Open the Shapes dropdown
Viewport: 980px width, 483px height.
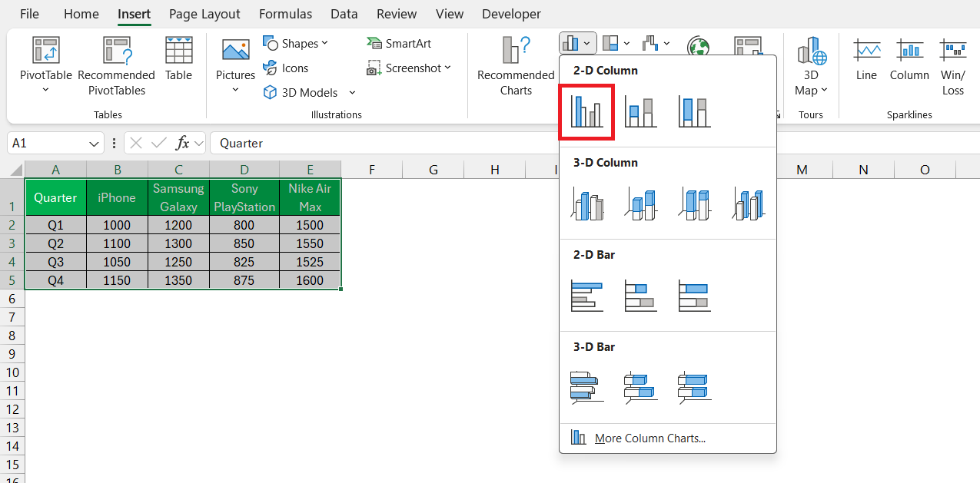pos(295,44)
